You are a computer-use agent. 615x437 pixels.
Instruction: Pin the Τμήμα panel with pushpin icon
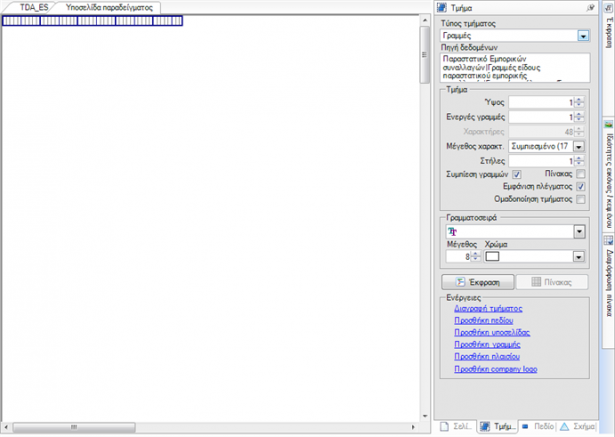(x=590, y=8)
